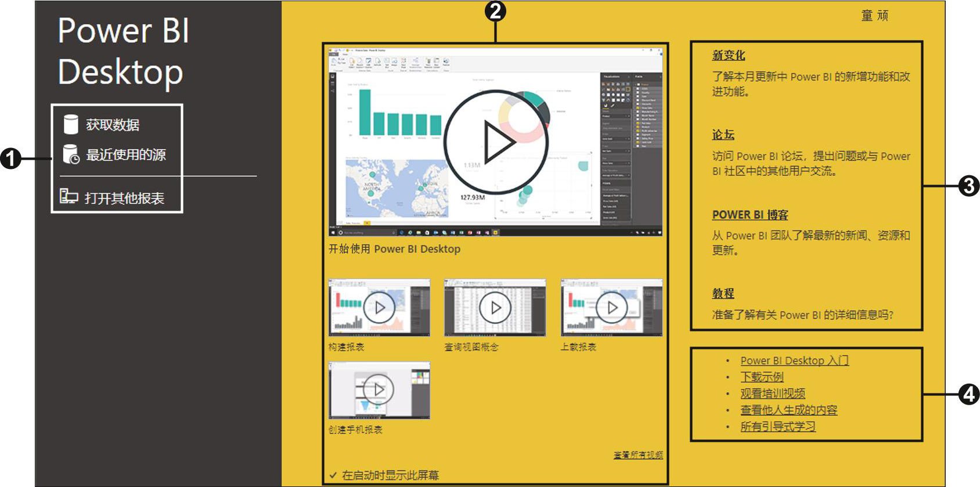980x487 pixels.
Task: Click the 开始使用 Power BI Desktop caption
Action: point(395,249)
